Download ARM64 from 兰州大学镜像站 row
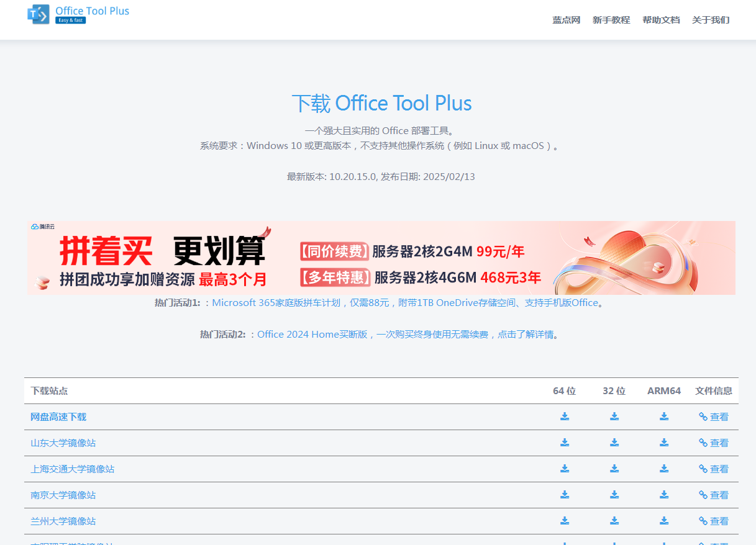This screenshot has height=545, width=756. 664,521
